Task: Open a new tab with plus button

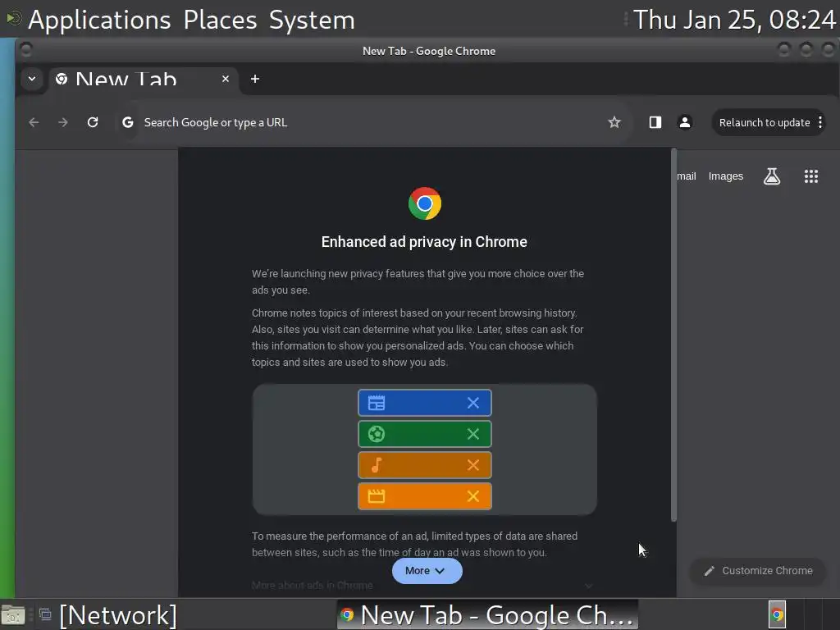Action: [255, 79]
